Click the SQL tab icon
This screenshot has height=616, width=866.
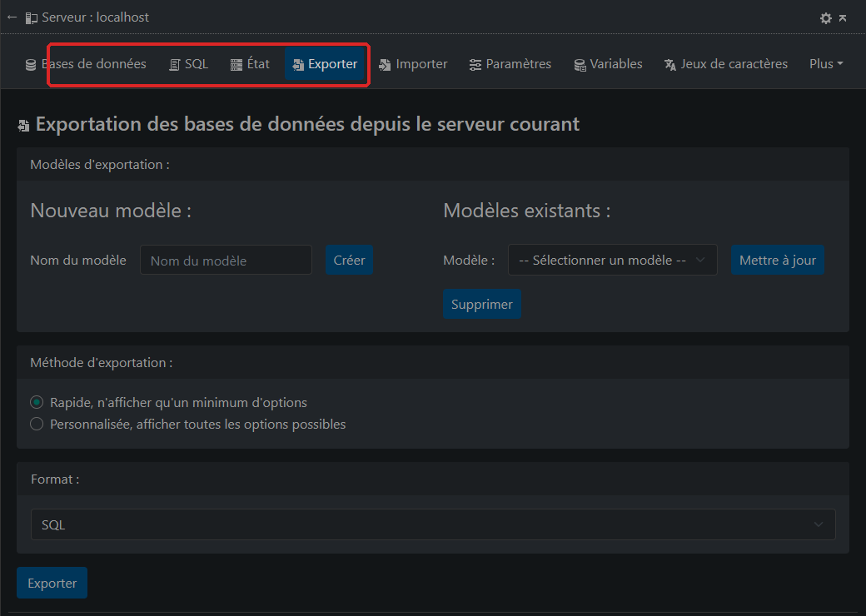click(x=175, y=65)
